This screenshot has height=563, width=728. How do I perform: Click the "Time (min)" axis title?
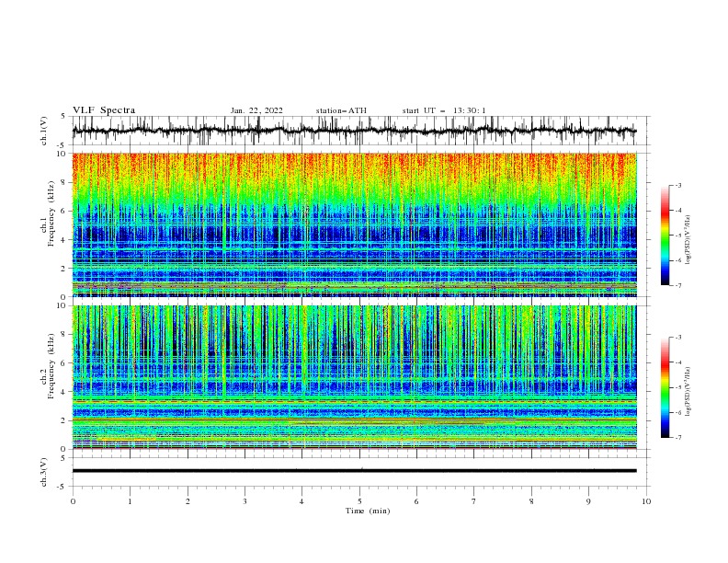point(368,511)
